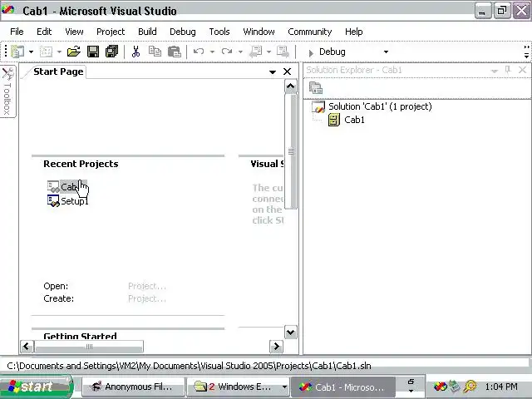Click the Add New Item toolbar icon

click(46, 52)
